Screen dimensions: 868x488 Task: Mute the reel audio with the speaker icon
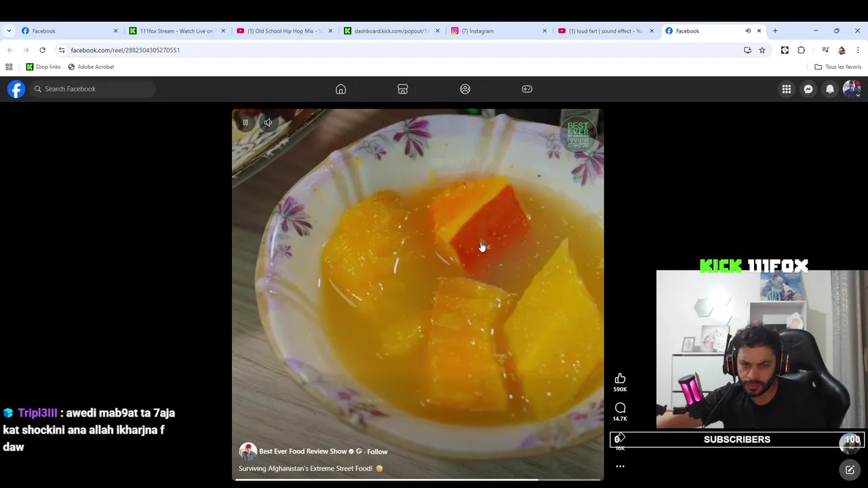(268, 123)
